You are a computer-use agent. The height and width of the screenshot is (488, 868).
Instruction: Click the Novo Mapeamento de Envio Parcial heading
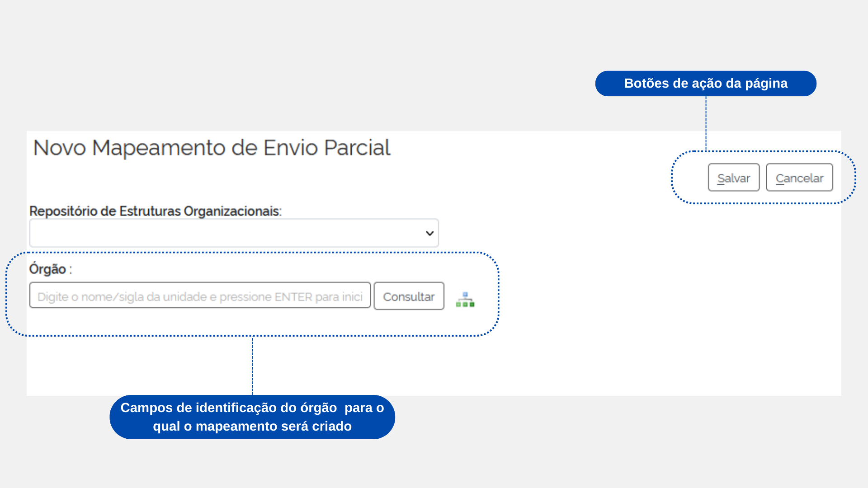point(212,148)
